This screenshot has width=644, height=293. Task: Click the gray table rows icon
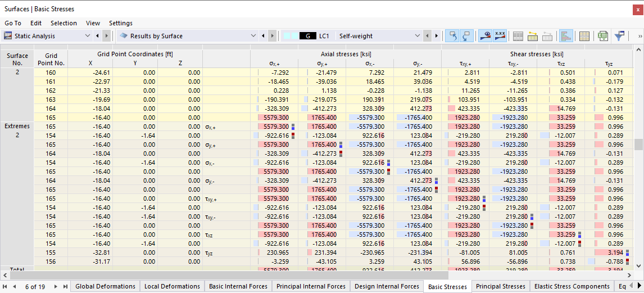click(518, 36)
